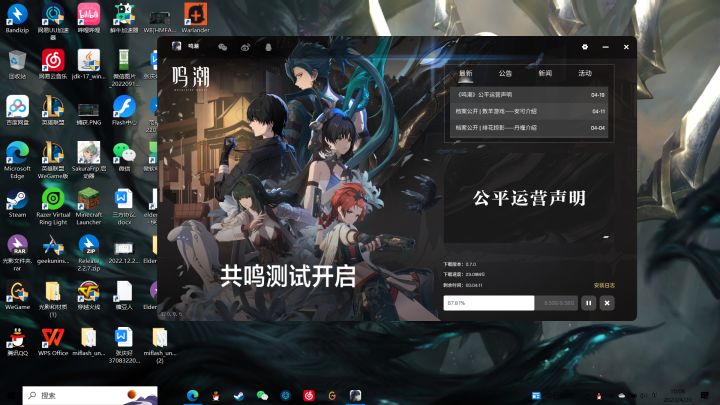720x405 pixels.
Task: Open the 《鸣潮》公平运营声明 news item
Action: (529, 95)
